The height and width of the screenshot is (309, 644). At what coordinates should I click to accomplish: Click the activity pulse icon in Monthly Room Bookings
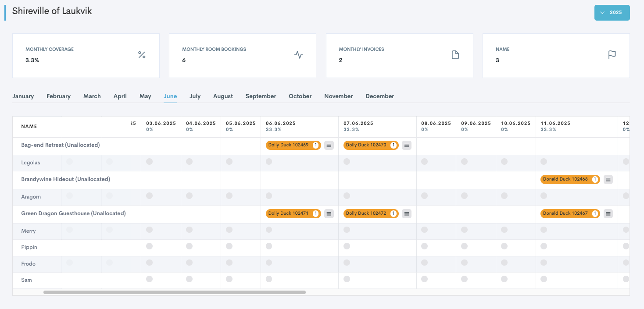coord(298,55)
